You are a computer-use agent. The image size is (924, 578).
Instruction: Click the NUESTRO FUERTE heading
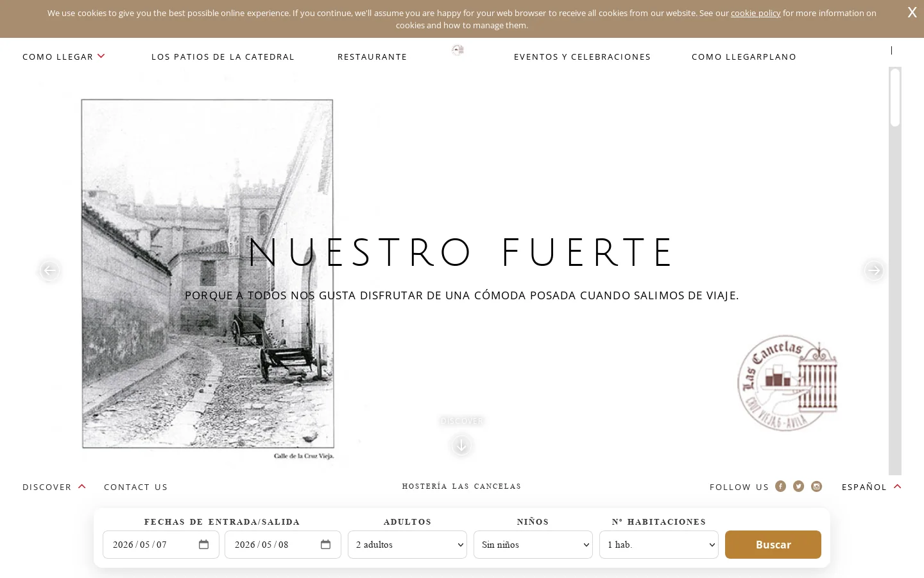461,253
